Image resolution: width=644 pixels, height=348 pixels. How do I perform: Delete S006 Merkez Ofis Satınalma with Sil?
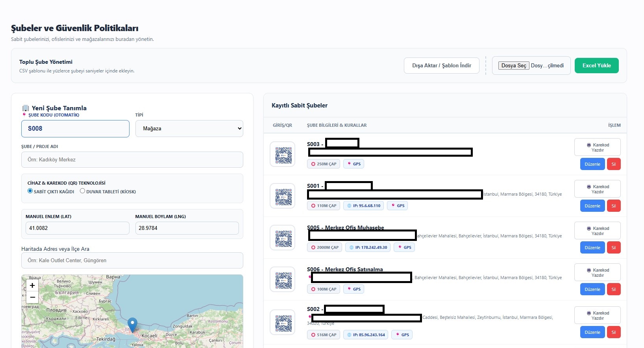click(614, 289)
